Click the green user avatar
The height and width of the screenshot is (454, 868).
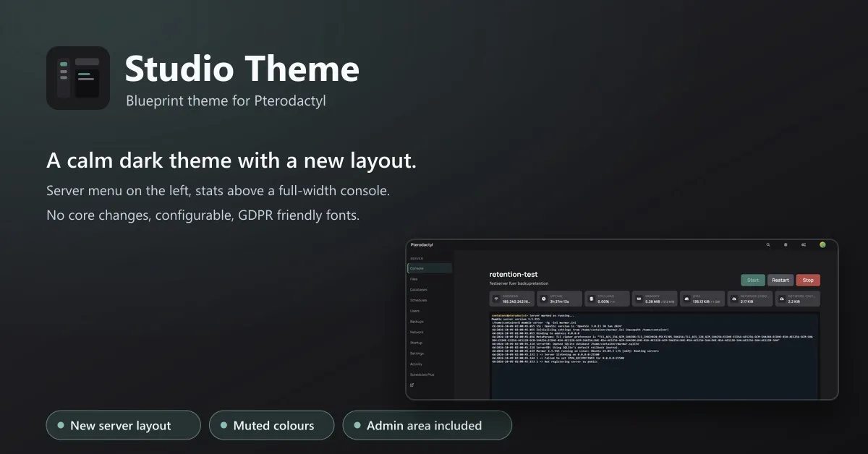[822, 245]
